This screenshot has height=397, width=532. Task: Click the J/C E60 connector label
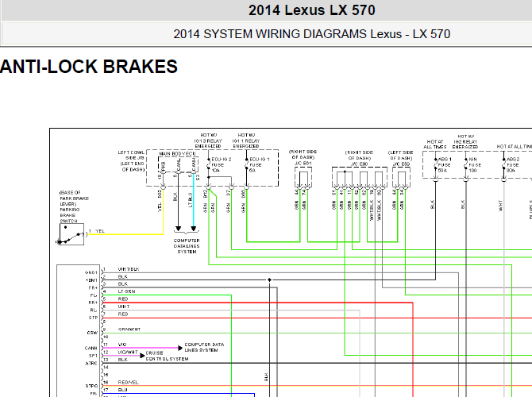pyautogui.click(x=360, y=164)
